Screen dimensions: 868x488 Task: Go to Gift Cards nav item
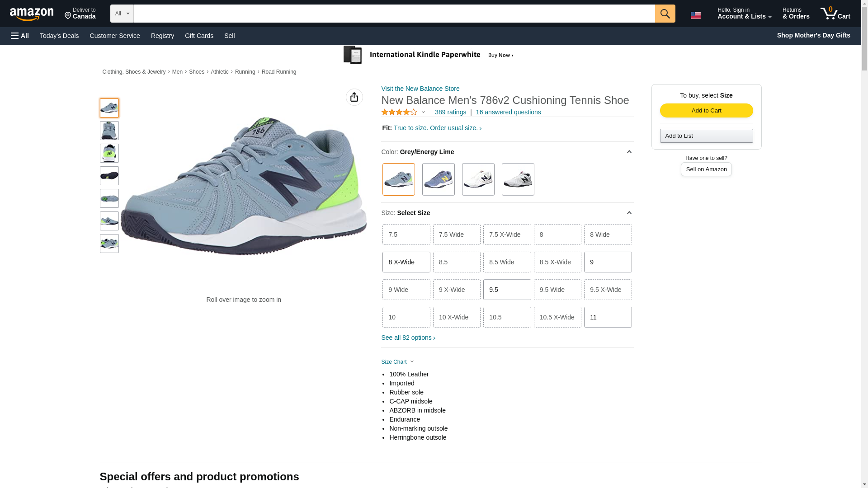click(x=199, y=36)
